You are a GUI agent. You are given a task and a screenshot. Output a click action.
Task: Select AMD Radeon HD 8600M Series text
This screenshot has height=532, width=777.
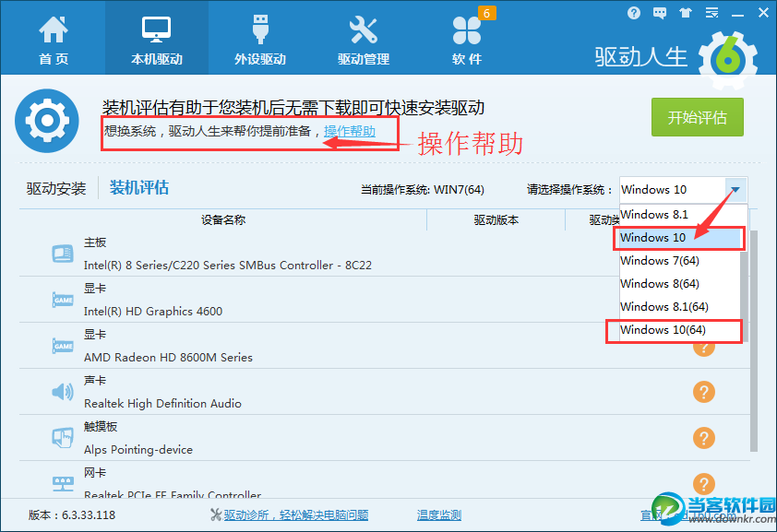(x=168, y=358)
